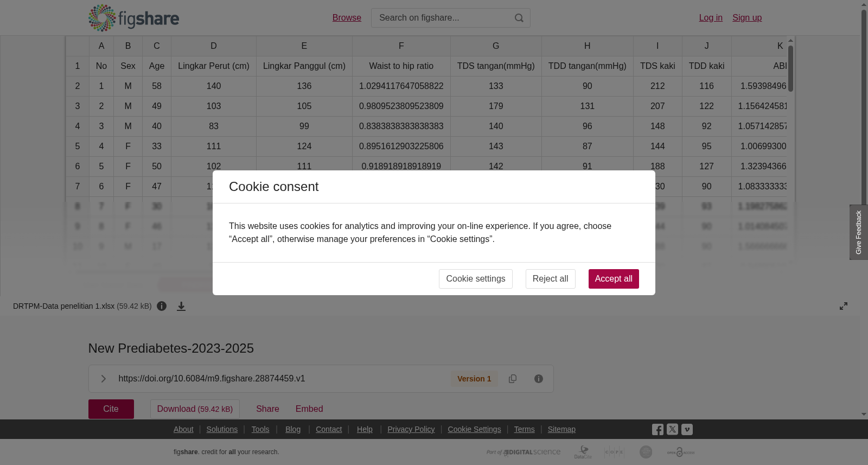Click the search magnifier icon

(x=519, y=18)
